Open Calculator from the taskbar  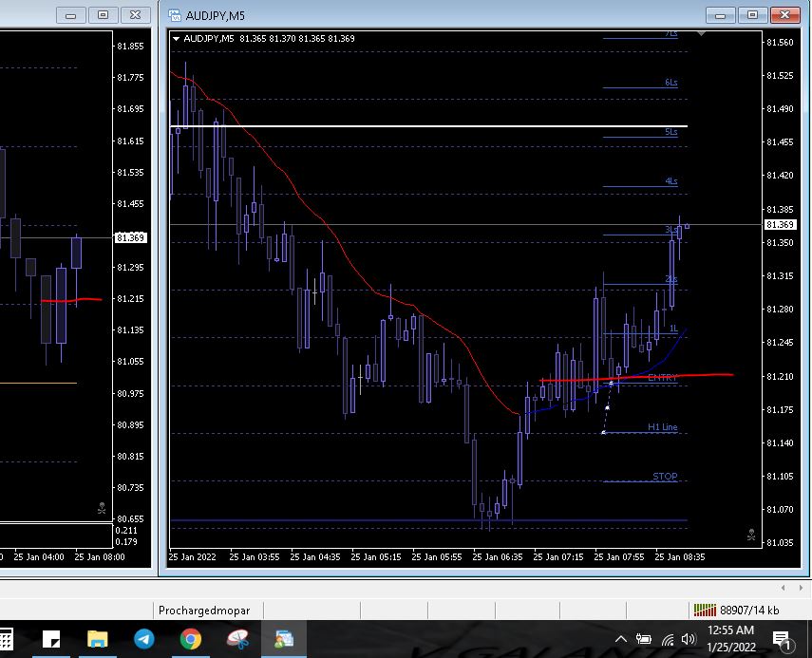(x=5, y=639)
